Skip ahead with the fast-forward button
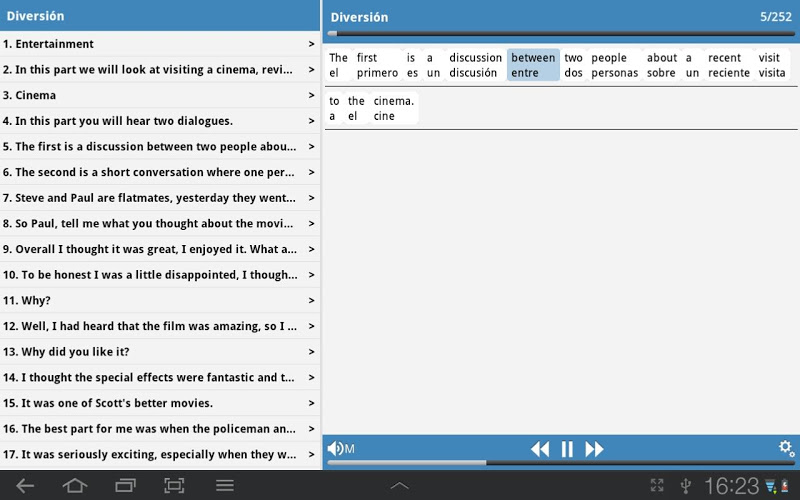The image size is (800, 500). coord(594,449)
